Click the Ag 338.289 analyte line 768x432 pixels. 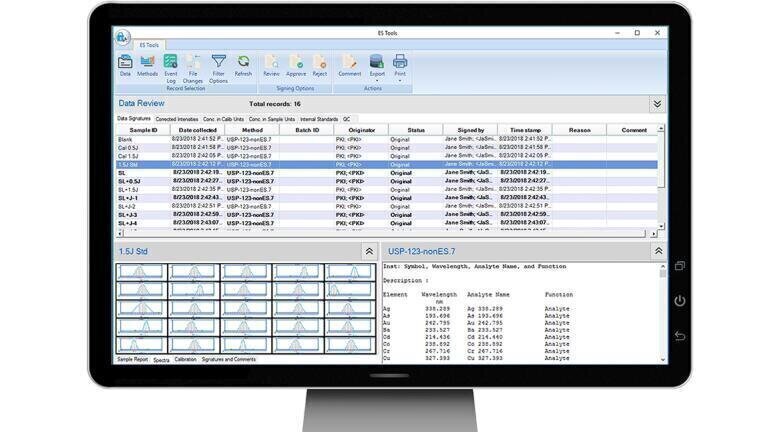tap(477, 309)
